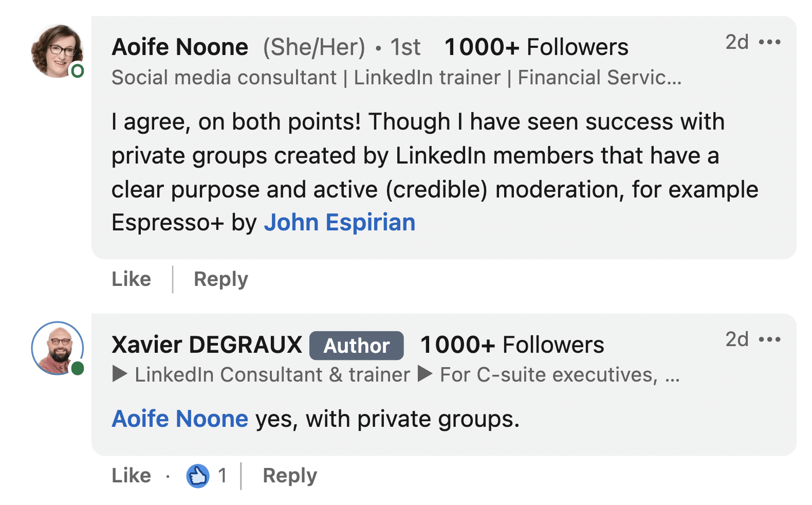Reply to Xavier DEGRAUX's comment
812x505 pixels.
pyautogui.click(x=290, y=476)
